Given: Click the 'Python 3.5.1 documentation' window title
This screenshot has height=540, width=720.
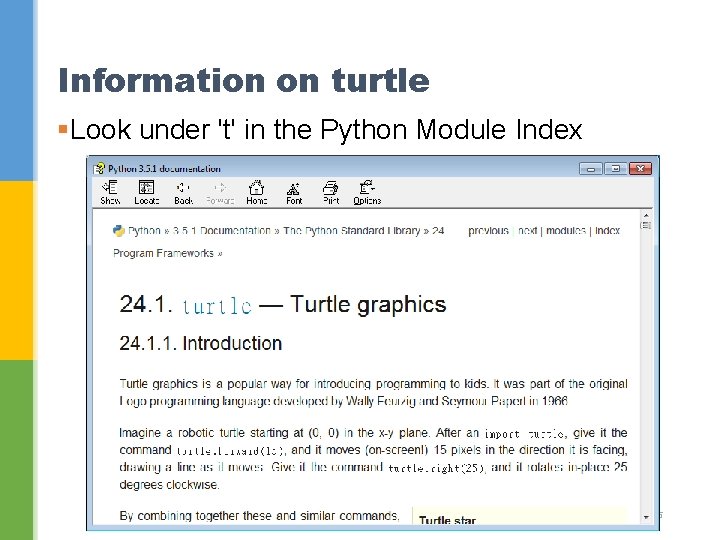Looking at the screenshot, I should tap(164, 169).
